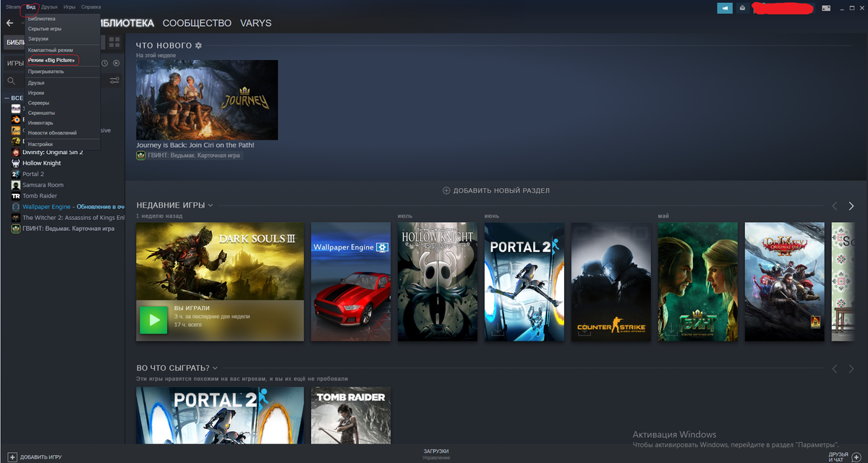
Task: Open the Игры menu
Action: [x=69, y=7]
